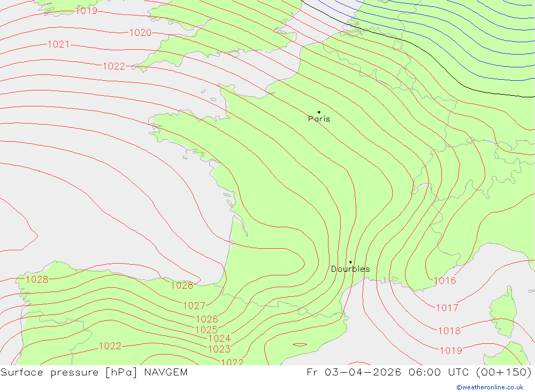This screenshot has width=535, height=392.
Task: Click the 1024 isobar label
Action: (219, 339)
